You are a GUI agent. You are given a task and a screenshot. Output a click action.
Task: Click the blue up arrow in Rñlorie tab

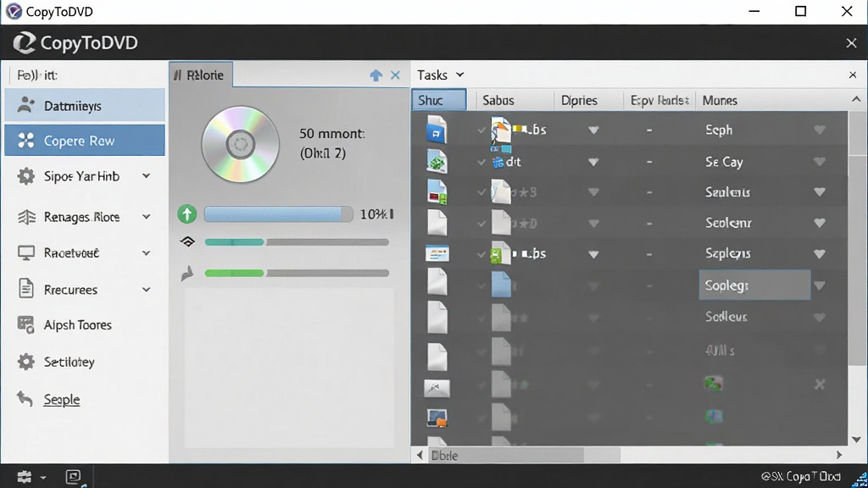point(376,75)
